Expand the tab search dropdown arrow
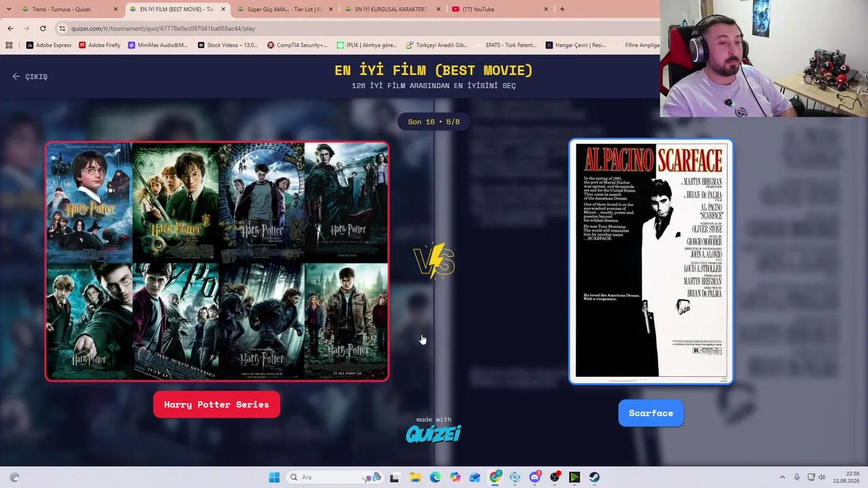Image resolution: width=868 pixels, height=488 pixels. [8, 9]
